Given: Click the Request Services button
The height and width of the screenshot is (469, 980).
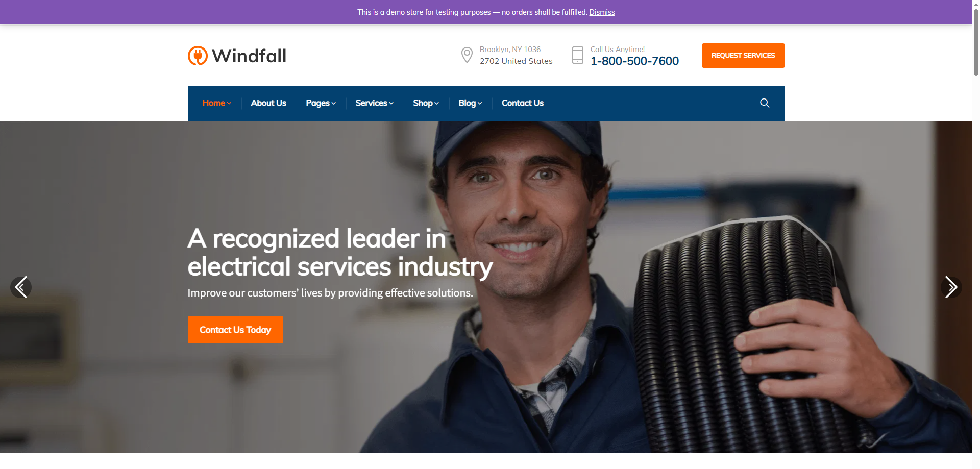Looking at the screenshot, I should pyautogui.click(x=743, y=56).
